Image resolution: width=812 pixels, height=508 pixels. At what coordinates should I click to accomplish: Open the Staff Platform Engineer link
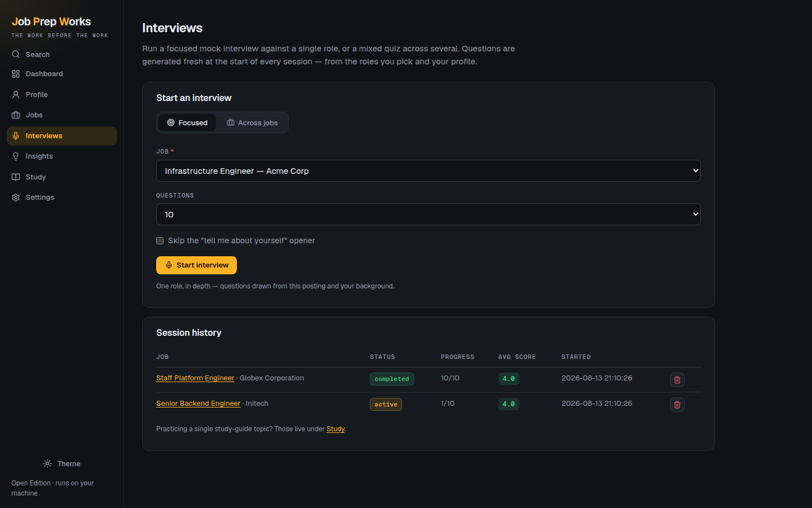pyautogui.click(x=195, y=378)
